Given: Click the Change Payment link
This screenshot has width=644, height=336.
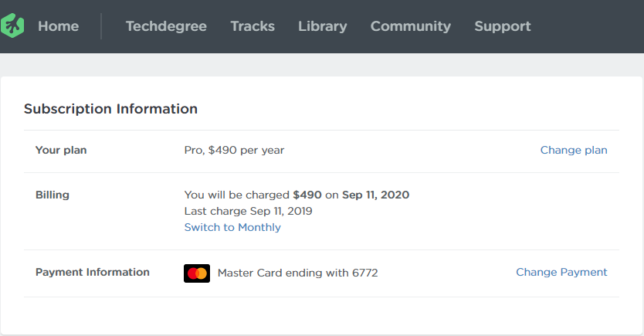Looking at the screenshot, I should [561, 272].
